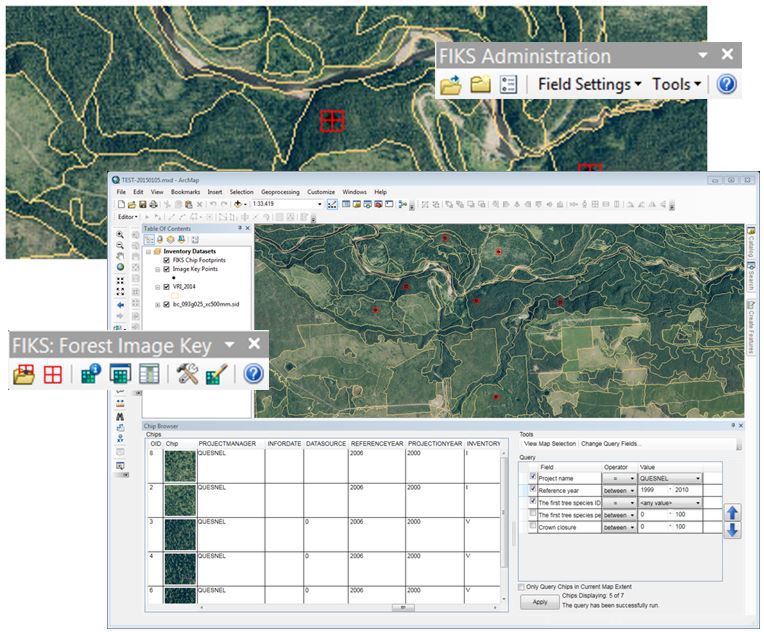This screenshot has height=632, width=764.
Task: Expand the bc_093g025_xc500mm.sid layer node
Action: point(157,305)
